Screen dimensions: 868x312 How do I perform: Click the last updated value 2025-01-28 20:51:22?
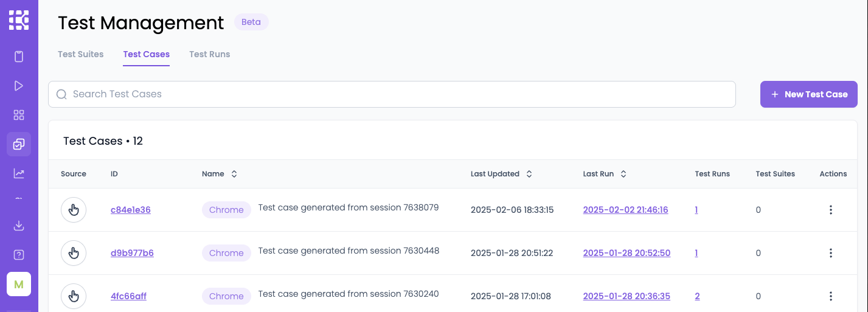tap(512, 253)
